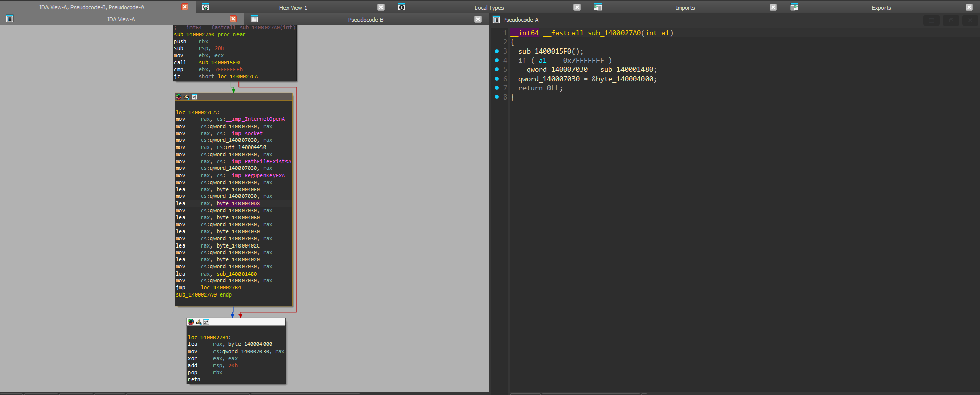980x395 pixels.
Task: Click off_140004450 operand in graph node
Action: click(x=246, y=147)
